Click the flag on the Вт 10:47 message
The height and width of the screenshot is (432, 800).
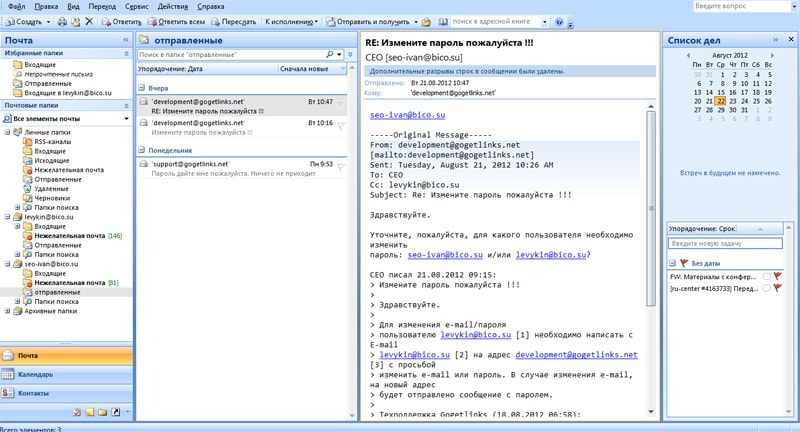click(x=341, y=105)
